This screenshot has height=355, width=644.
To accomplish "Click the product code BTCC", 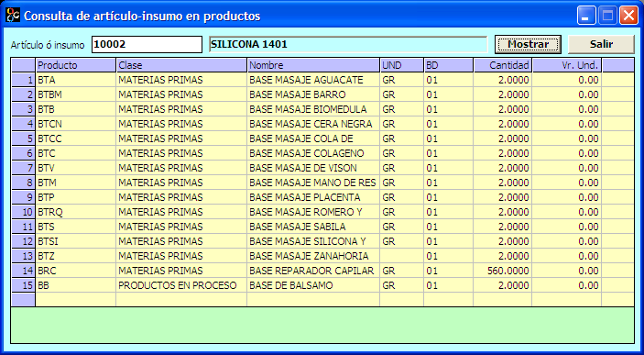I will (x=75, y=139).
